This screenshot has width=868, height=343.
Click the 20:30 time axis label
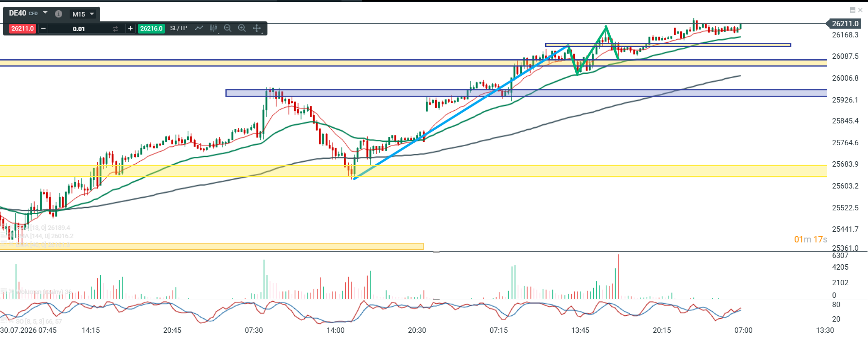coord(417,330)
